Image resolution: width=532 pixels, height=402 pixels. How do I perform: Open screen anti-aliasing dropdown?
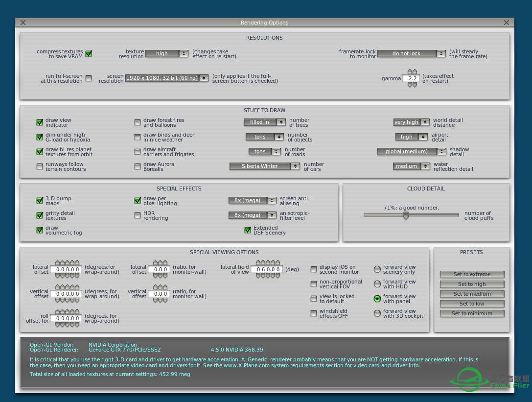tap(253, 201)
